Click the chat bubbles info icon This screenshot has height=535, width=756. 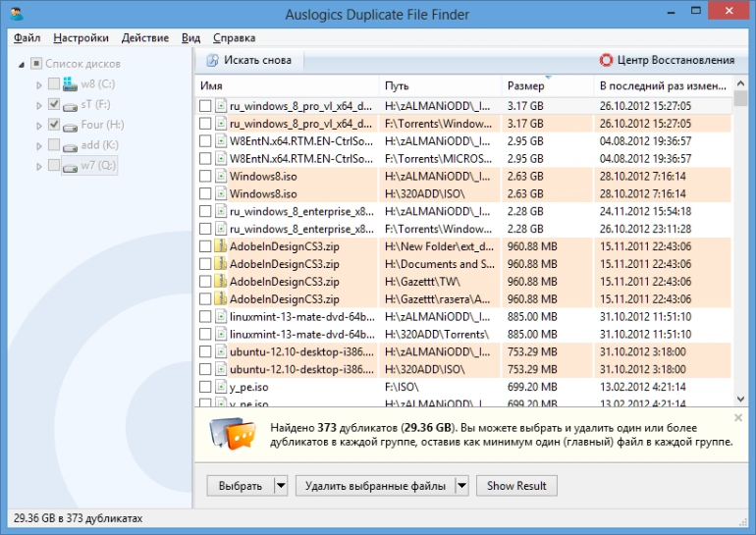point(233,434)
